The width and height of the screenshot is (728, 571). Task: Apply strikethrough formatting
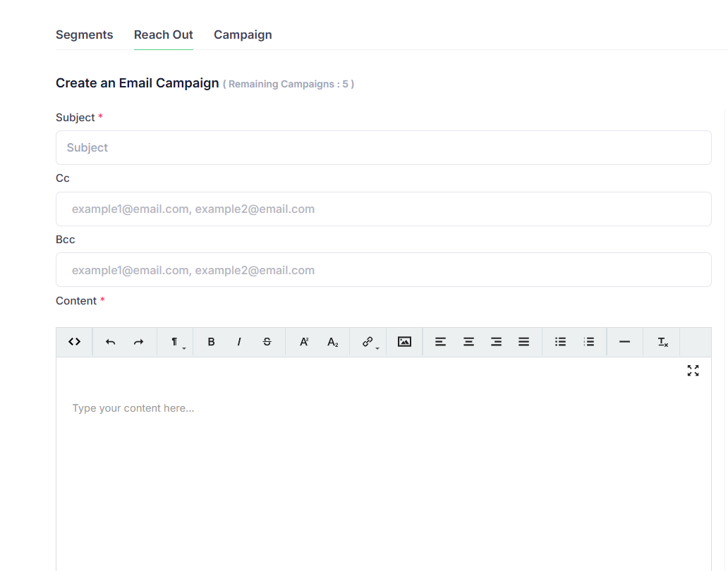[267, 342]
